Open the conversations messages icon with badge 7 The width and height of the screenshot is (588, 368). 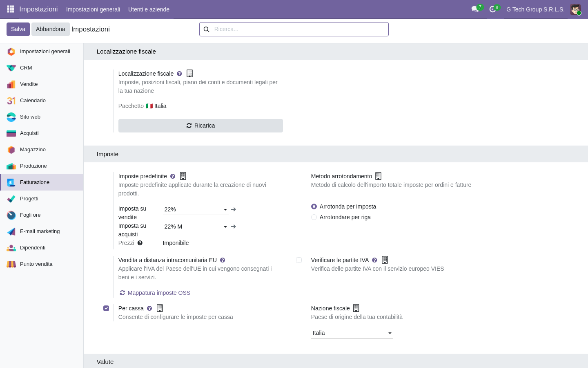click(475, 9)
